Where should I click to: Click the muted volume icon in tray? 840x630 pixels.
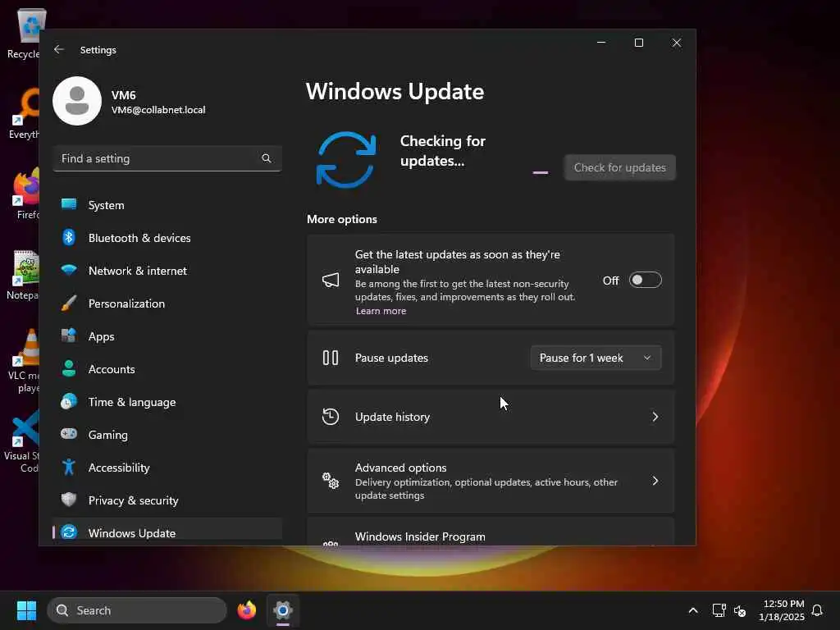pos(741,610)
